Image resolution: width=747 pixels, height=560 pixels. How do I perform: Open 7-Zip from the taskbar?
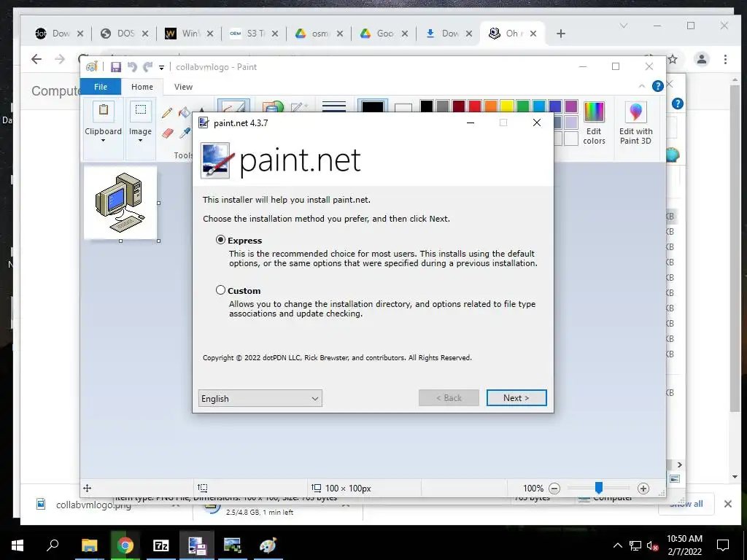click(160, 545)
